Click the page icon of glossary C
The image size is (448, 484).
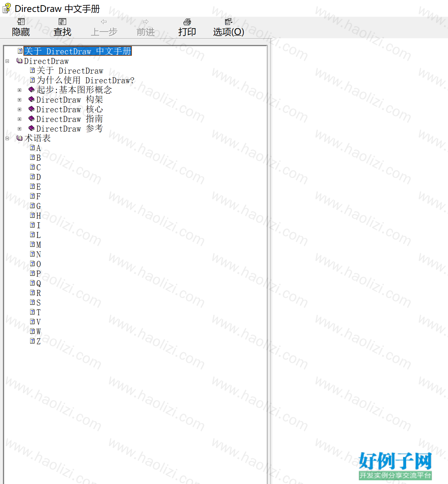pyautogui.click(x=32, y=167)
